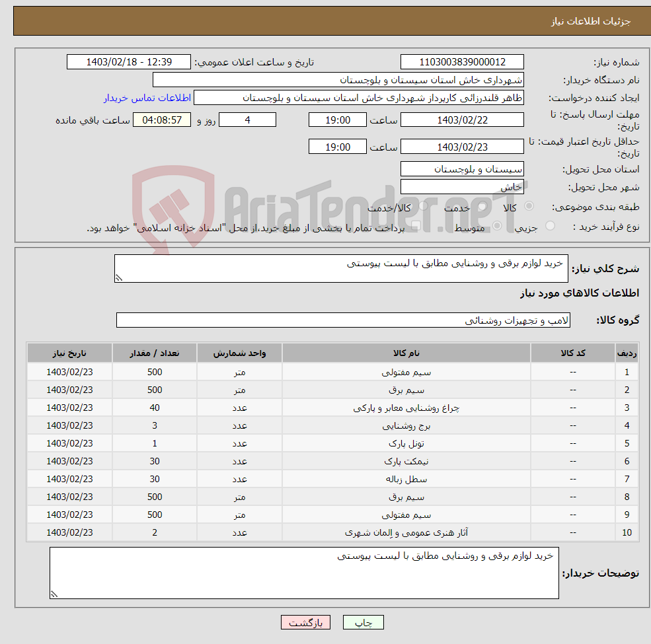Click the ردیف column header
This screenshot has height=644, width=651.
click(627, 353)
